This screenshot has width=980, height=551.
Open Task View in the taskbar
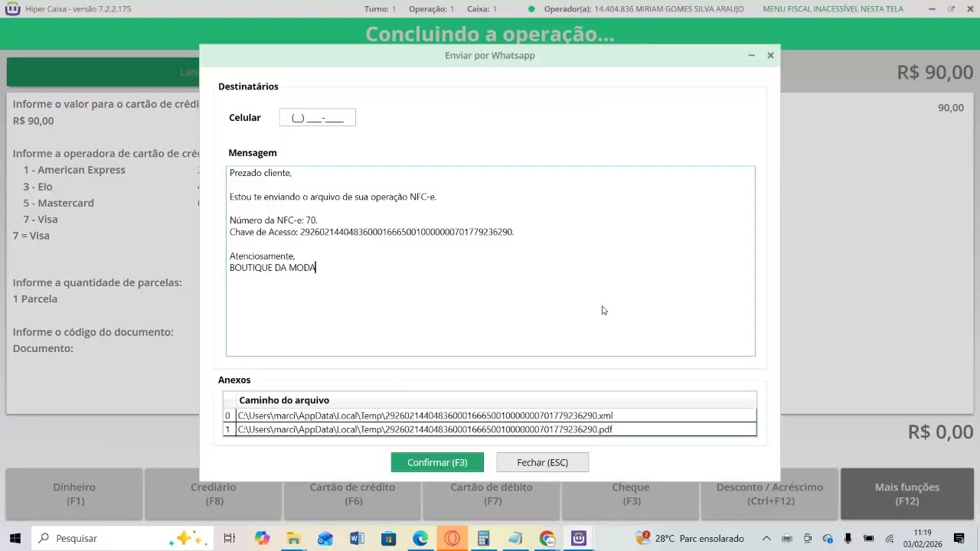229,538
